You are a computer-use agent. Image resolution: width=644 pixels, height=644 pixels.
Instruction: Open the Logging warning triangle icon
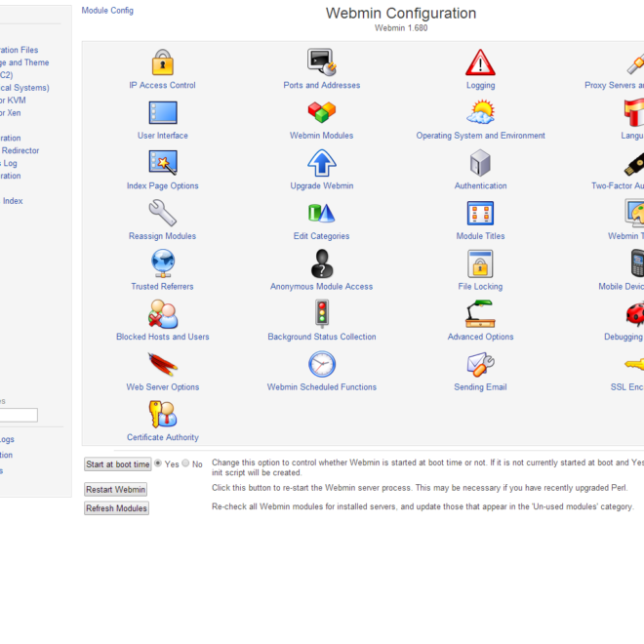pos(480,62)
